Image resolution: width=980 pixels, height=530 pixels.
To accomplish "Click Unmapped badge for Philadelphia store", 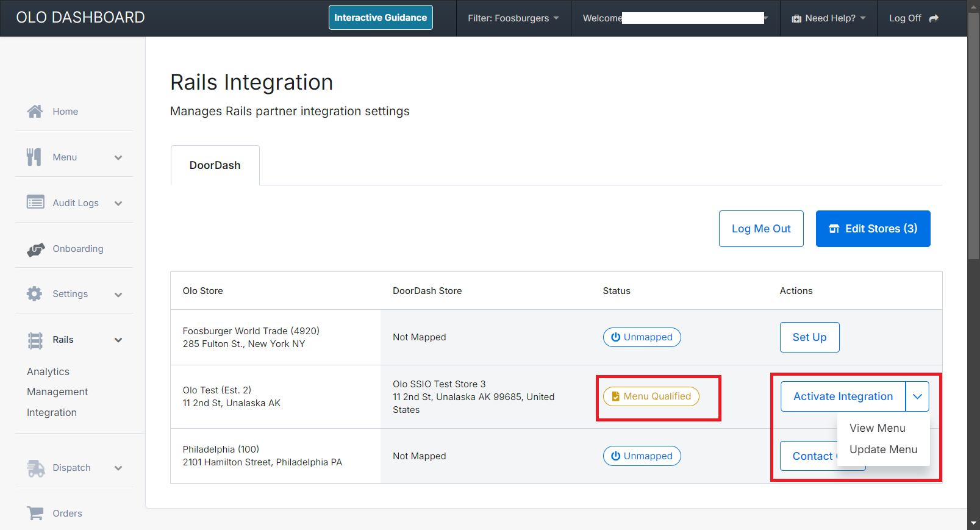I will pos(642,456).
